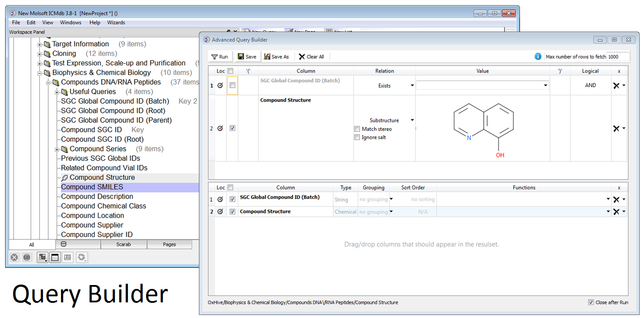The height and width of the screenshot is (318, 644).
Task: Collapse the Biophysics & Chemical Biology node
Action: point(39,73)
